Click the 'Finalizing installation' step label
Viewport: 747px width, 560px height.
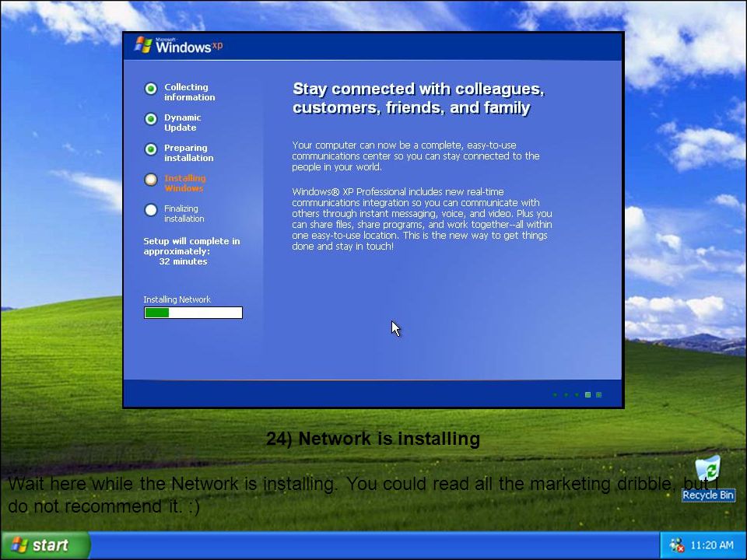tap(184, 213)
